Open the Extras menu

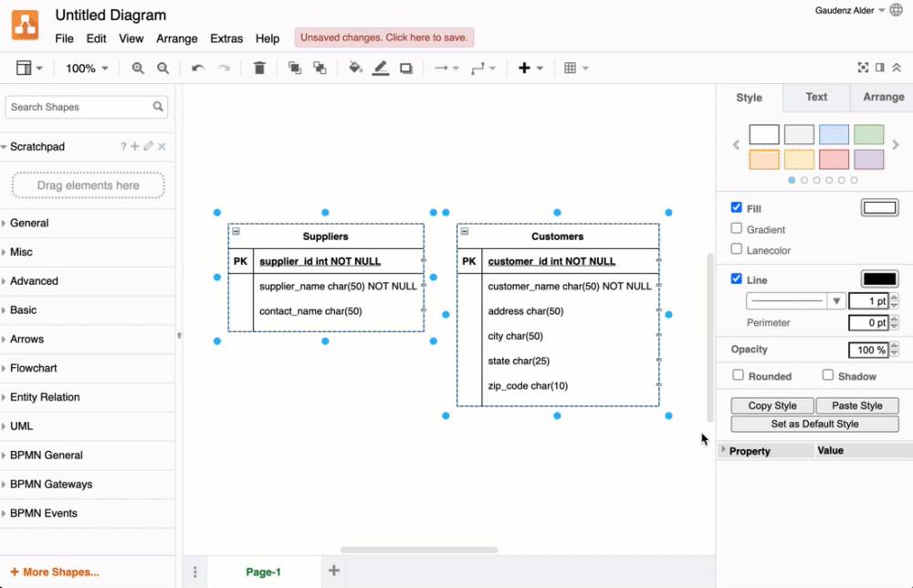226,38
